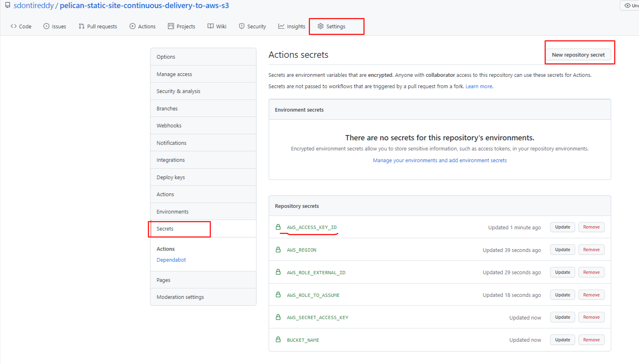The height and width of the screenshot is (364, 639).
Task: Open the pelican-static-site-continuous-delivery-to-aws-s3 repository link
Action: click(x=144, y=6)
